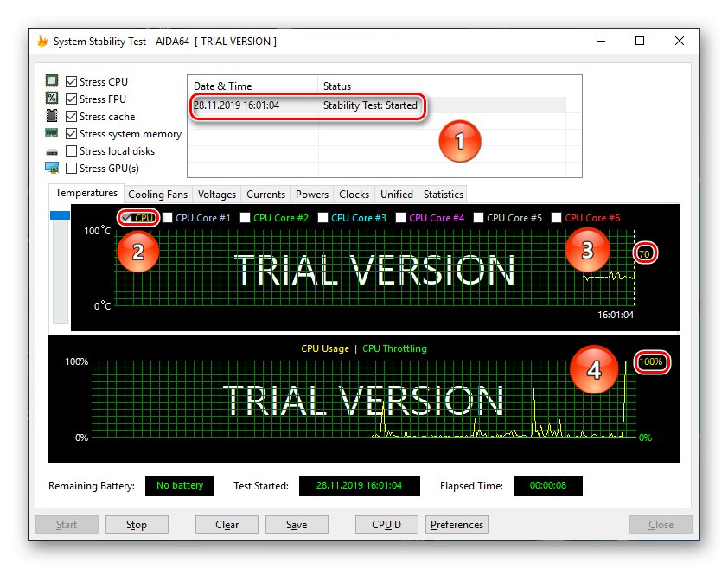This screenshot has height=569, width=728.
Task: Open the Currents tab
Action: [x=265, y=195]
